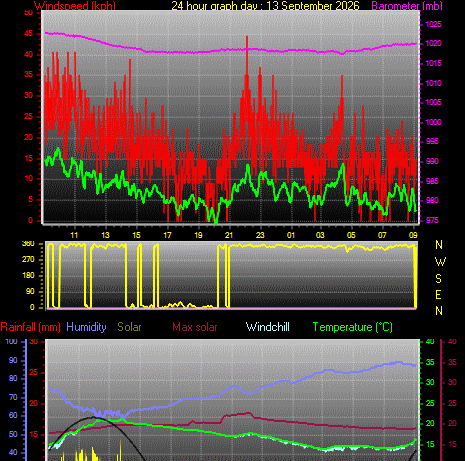The height and width of the screenshot is (461, 465).
Task: Click the Solar legend label
Action: click(129, 327)
